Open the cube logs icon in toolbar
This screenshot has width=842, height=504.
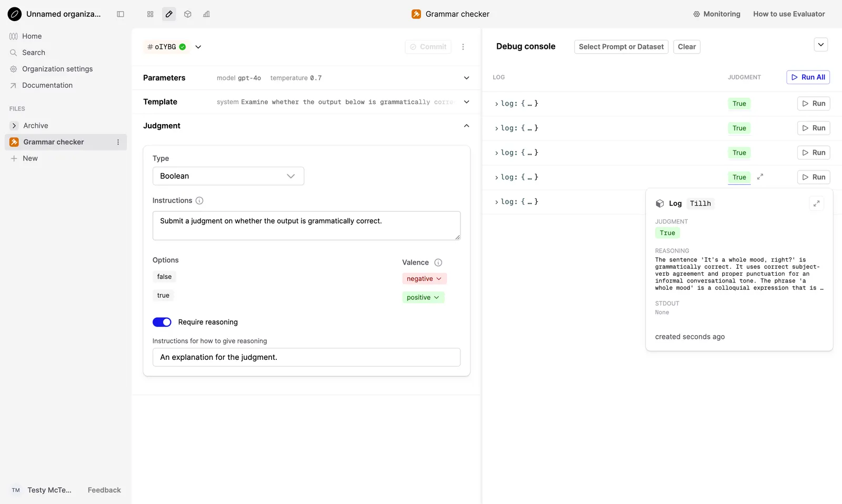click(188, 14)
